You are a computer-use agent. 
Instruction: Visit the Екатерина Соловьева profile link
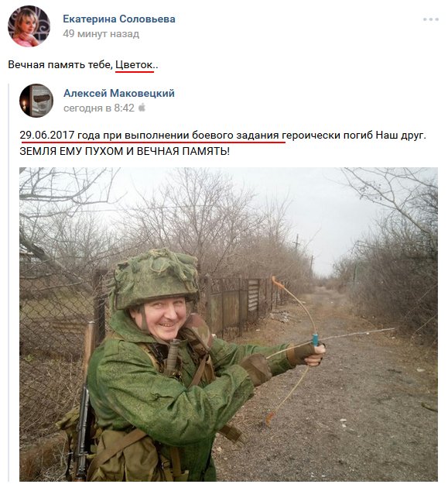(x=119, y=19)
